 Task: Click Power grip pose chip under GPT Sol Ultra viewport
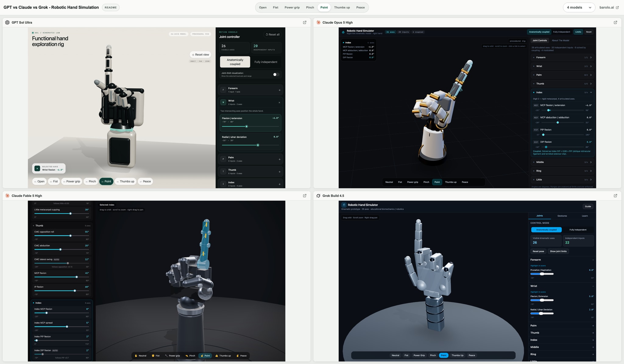pos(72,181)
